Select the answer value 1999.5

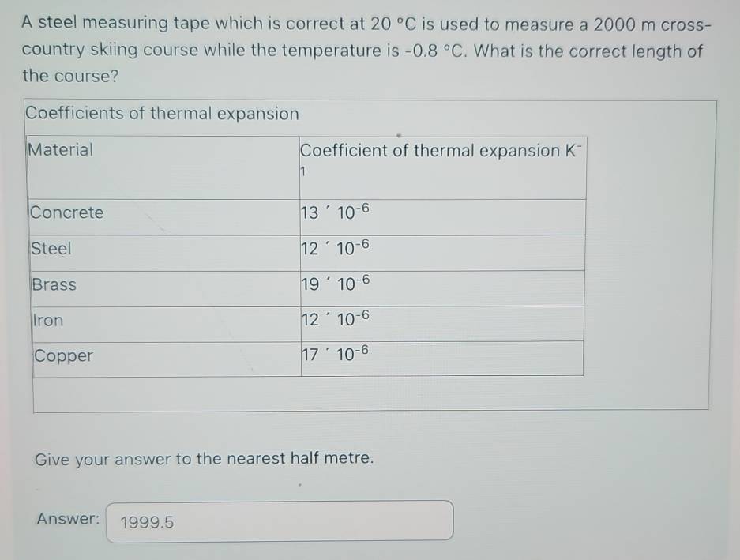pos(147,521)
